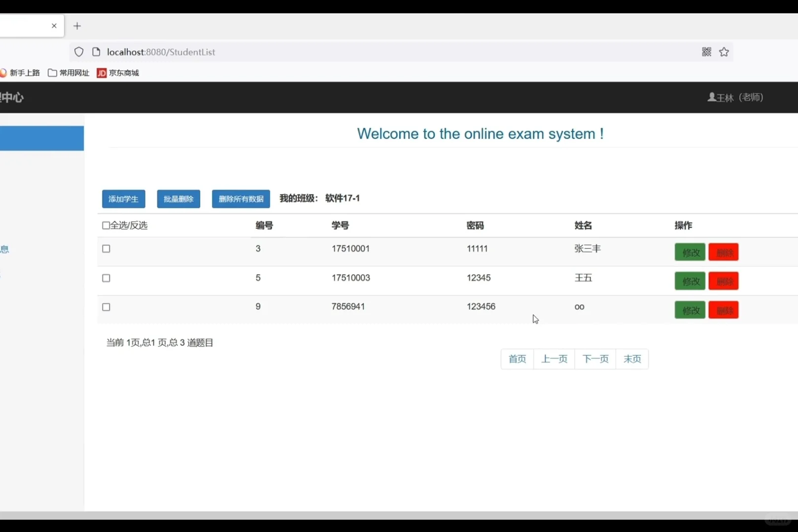
Task: Check the box for student 17510001
Action: (x=106, y=249)
